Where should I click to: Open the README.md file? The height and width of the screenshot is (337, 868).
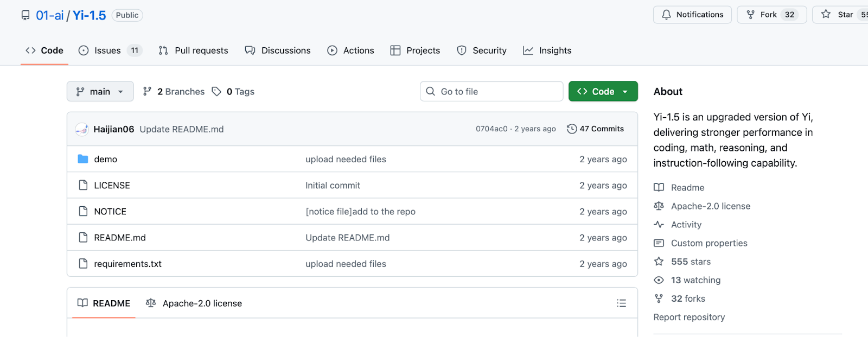[x=120, y=237]
